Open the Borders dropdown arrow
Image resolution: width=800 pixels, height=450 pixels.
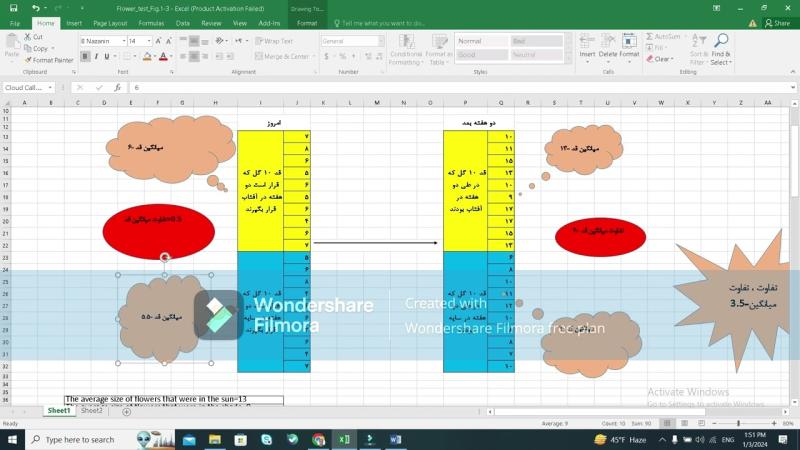(135, 56)
